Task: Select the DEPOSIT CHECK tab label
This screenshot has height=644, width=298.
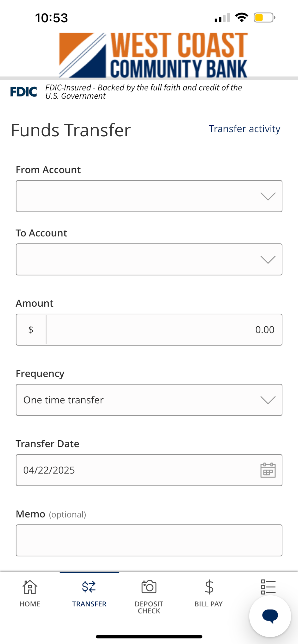Action: tap(149, 608)
